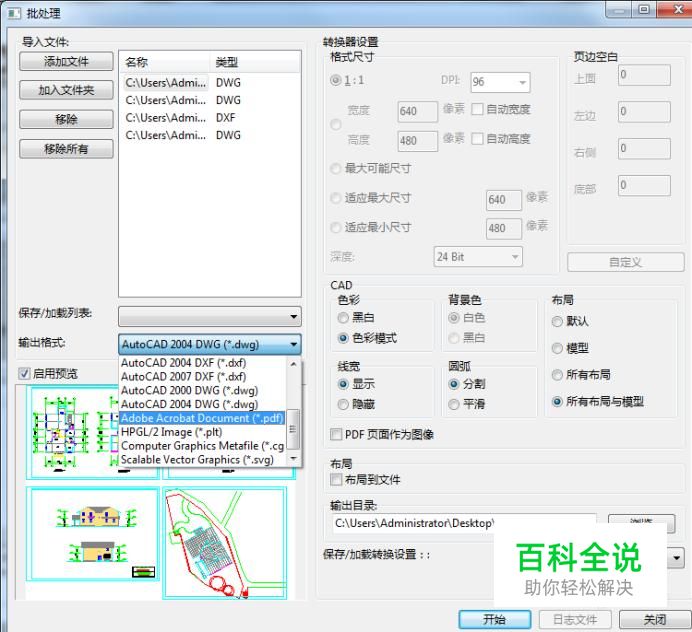Select the 1:1 size radio button

tap(336, 80)
